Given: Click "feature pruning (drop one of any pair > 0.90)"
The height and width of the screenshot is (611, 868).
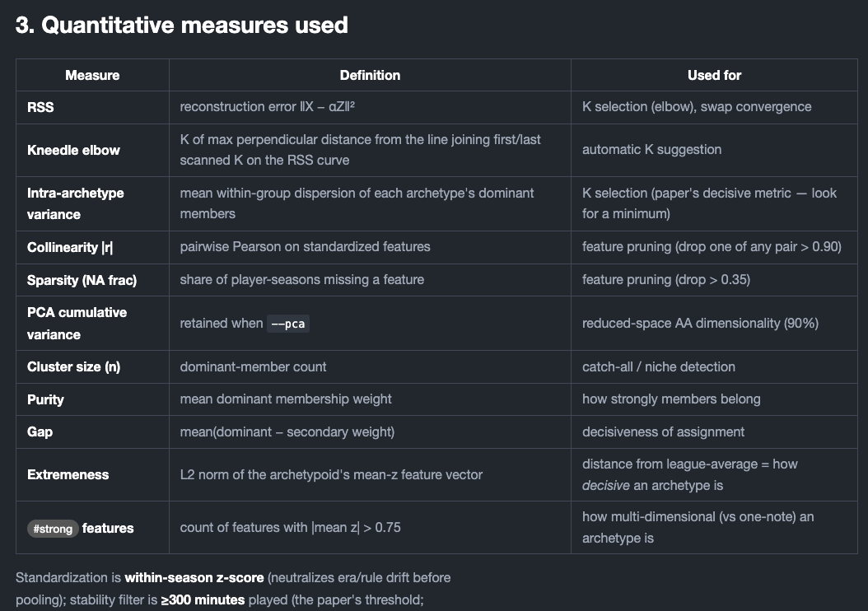Looking at the screenshot, I should coord(714,247).
